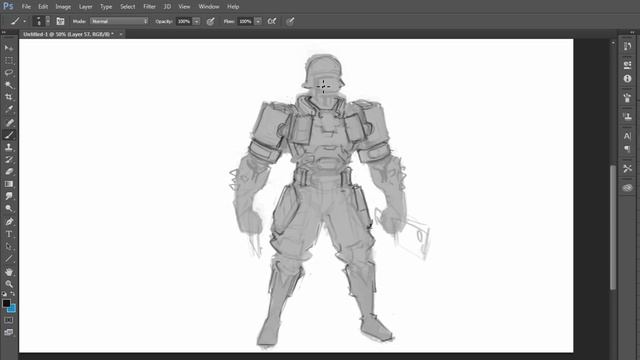Expand the right panel dock
Viewport: 640px width, 360px height.
632,32
